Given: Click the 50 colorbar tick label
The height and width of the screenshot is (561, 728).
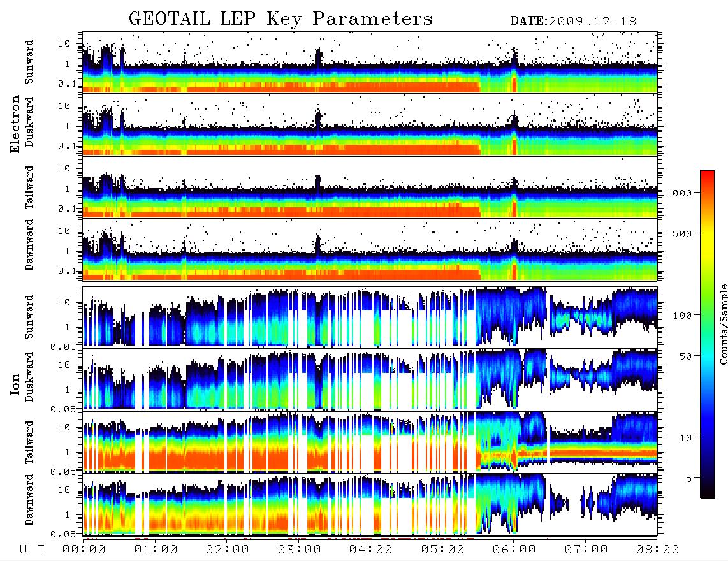Looking at the screenshot, I should point(686,356).
